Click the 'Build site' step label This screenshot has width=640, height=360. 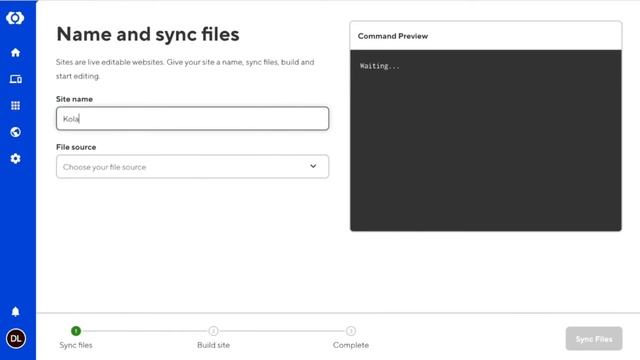[213, 345]
